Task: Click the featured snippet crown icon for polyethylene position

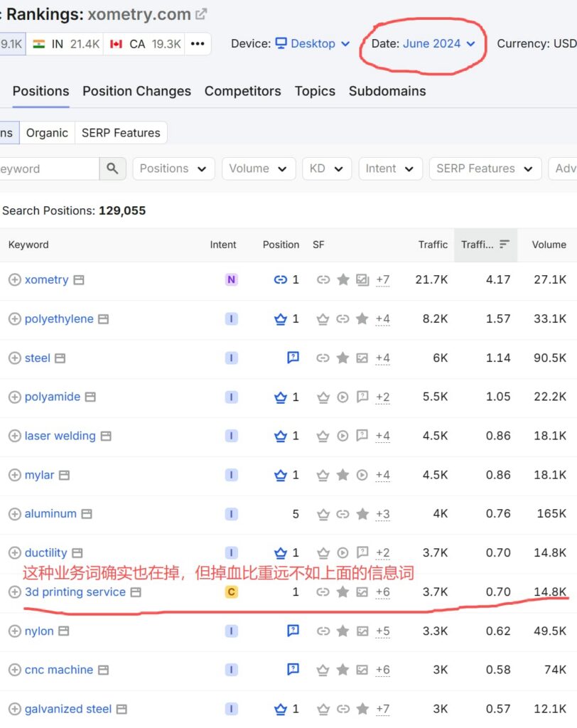Action: click(281, 319)
